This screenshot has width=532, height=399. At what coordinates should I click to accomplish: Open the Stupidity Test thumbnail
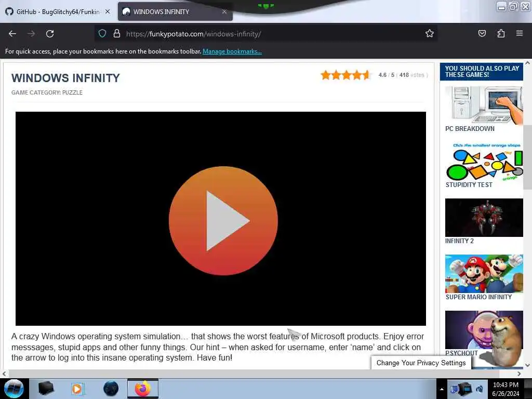(x=484, y=161)
